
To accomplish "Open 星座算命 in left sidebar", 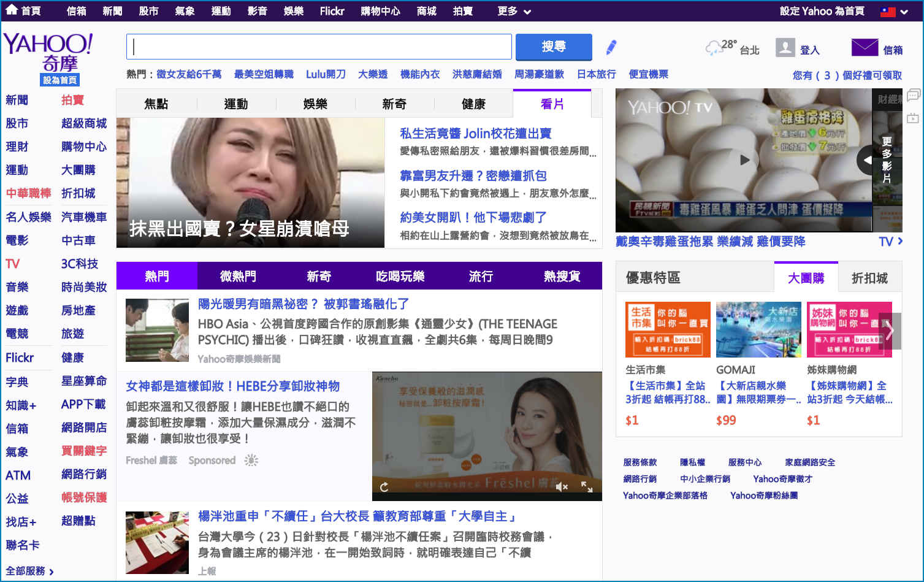I will pyautogui.click(x=84, y=381).
